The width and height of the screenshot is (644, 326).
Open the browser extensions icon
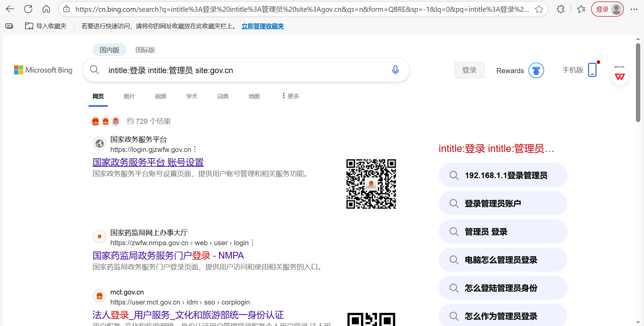560,9
